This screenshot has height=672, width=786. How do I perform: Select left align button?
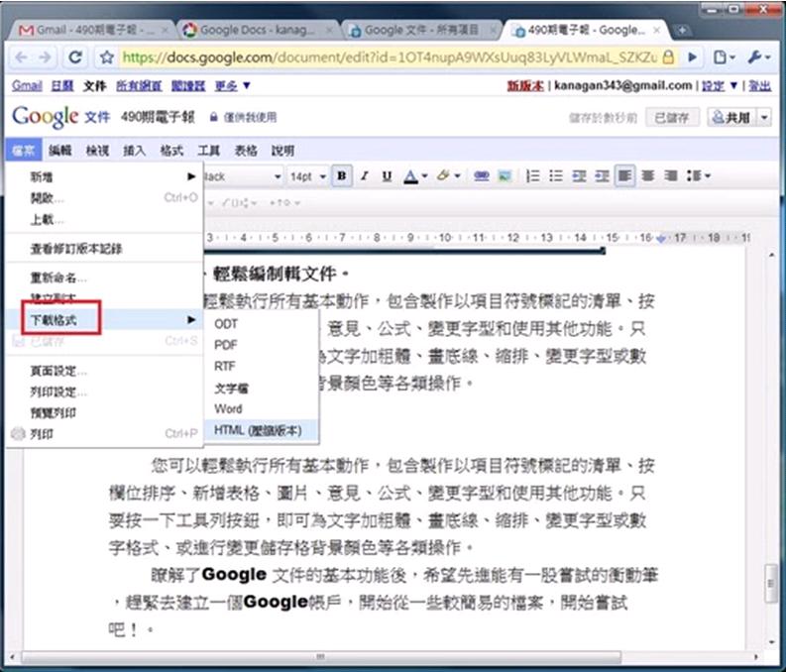click(x=624, y=175)
